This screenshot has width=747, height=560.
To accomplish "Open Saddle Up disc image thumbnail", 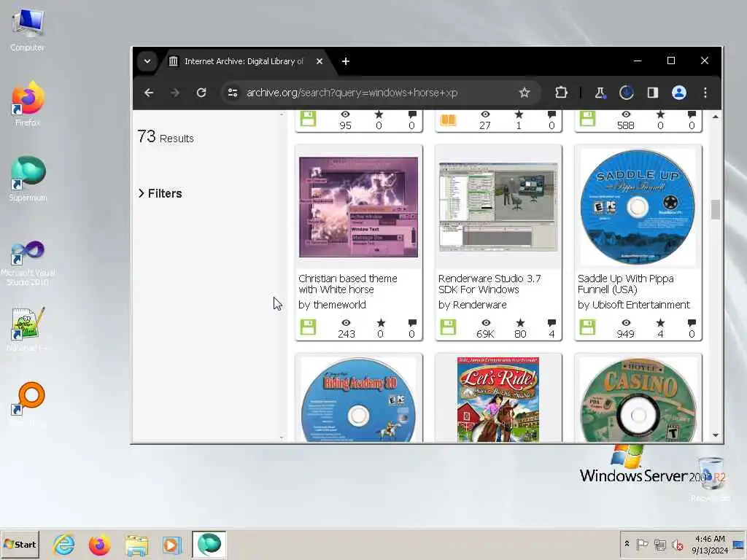I will (638, 207).
